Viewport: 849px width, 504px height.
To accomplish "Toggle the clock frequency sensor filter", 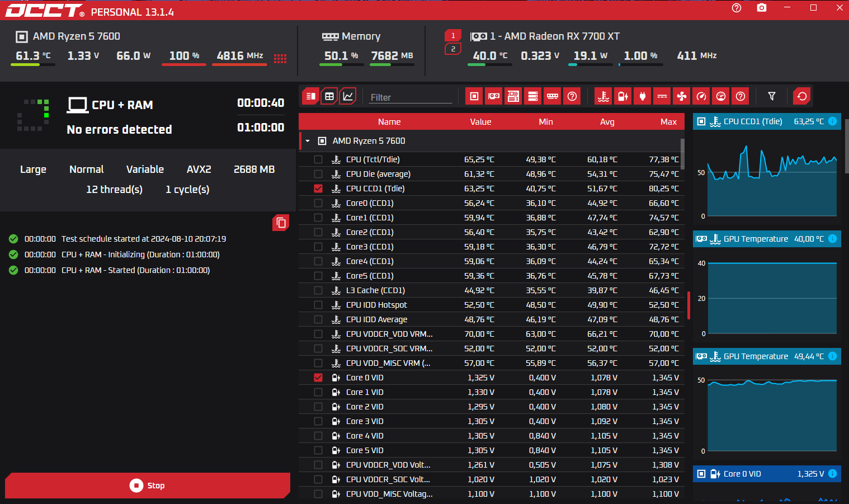I will tap(701, 96).
